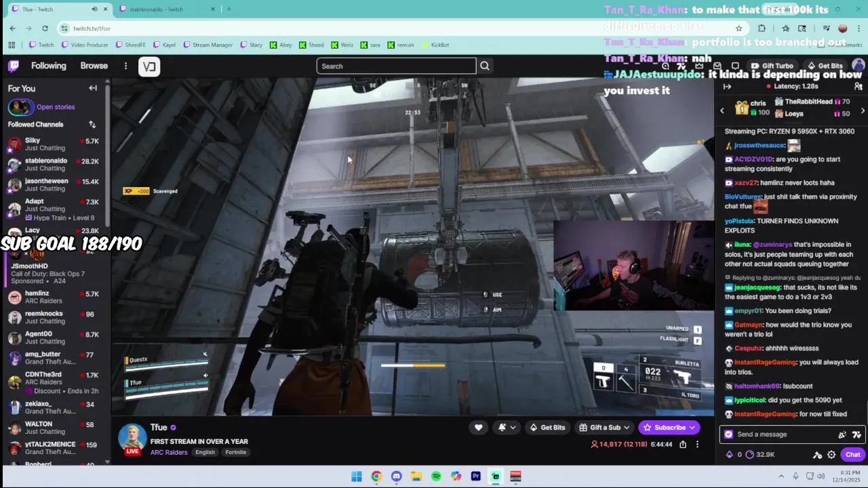Sort the Followed Channels list
Screen dimensions: 868x488
coord(92,125)
